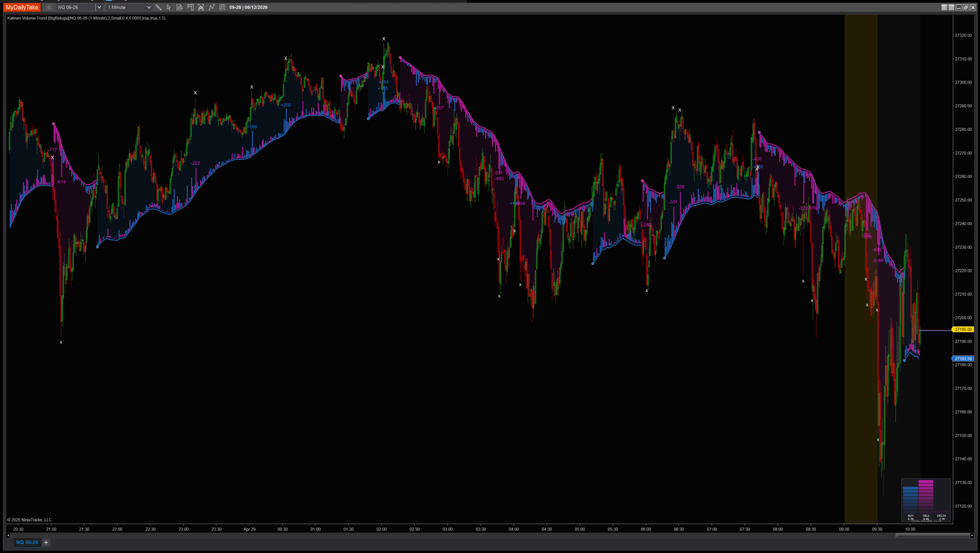Click the 27130.00 price axis label
The width and height of the screenshot is (980, 553).
click(x=963, y=482)
